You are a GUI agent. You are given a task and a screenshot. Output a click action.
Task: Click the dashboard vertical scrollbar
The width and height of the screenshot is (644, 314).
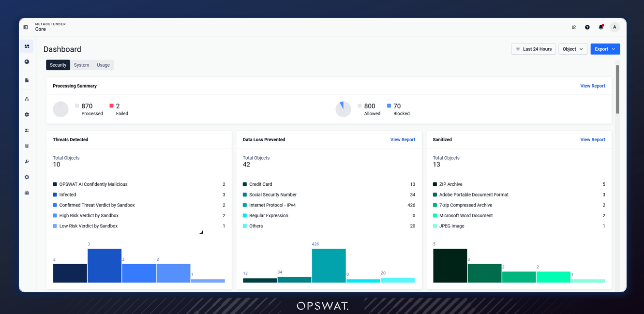pos(617,89)
